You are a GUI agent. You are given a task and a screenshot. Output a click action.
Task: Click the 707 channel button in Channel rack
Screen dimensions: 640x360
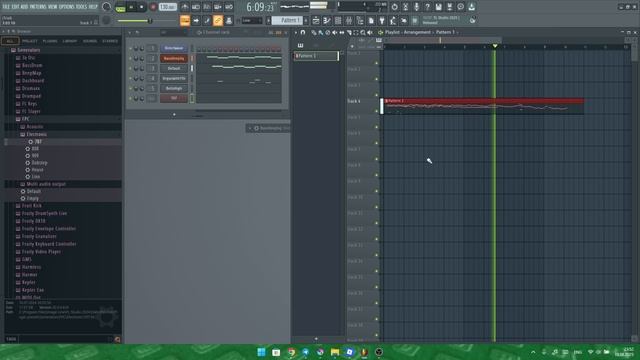tap(174, 98)
